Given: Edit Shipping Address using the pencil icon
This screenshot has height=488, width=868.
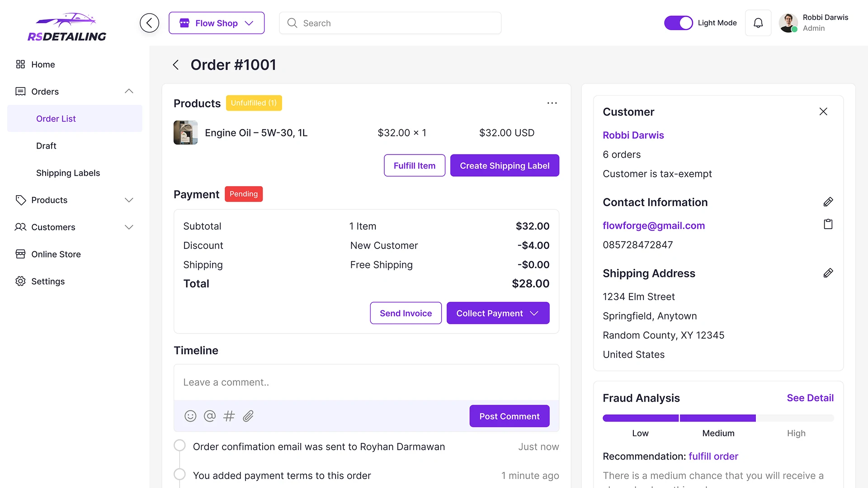Looking at the screenshot, I should coord(828,273).
